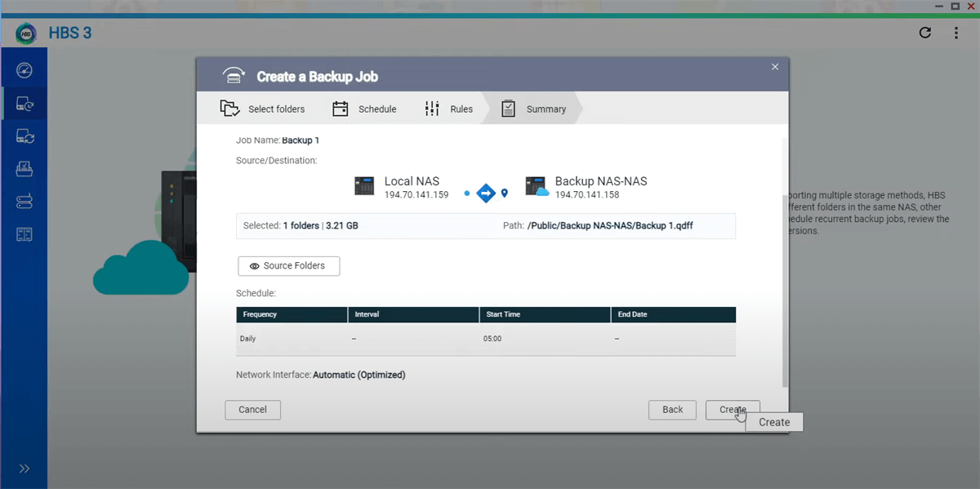Click the Schedule calendar icon
This screenshot has width=980, height=489.
click(341, 109)
